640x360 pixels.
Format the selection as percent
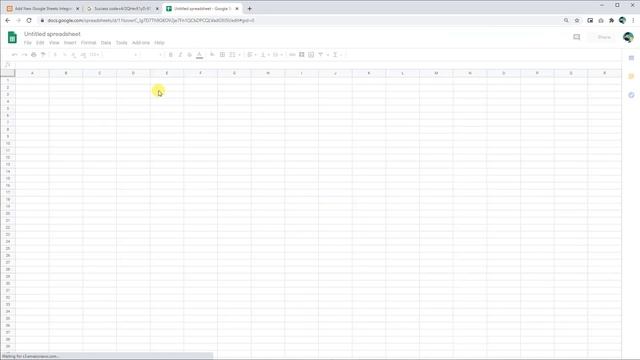point(64,55)
